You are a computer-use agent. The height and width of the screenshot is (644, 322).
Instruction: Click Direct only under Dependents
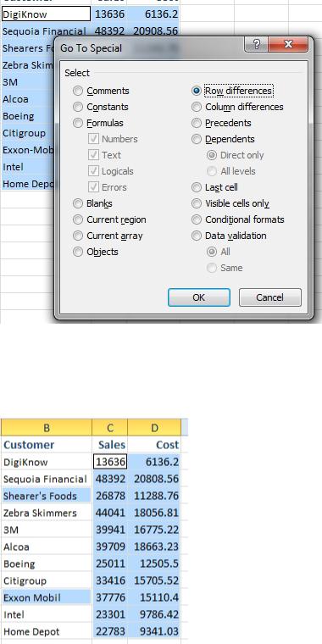click(236, 155)
